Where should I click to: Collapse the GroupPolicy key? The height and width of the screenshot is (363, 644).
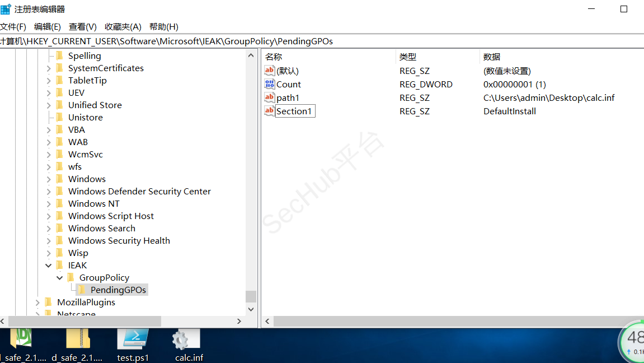pos(59,278)
